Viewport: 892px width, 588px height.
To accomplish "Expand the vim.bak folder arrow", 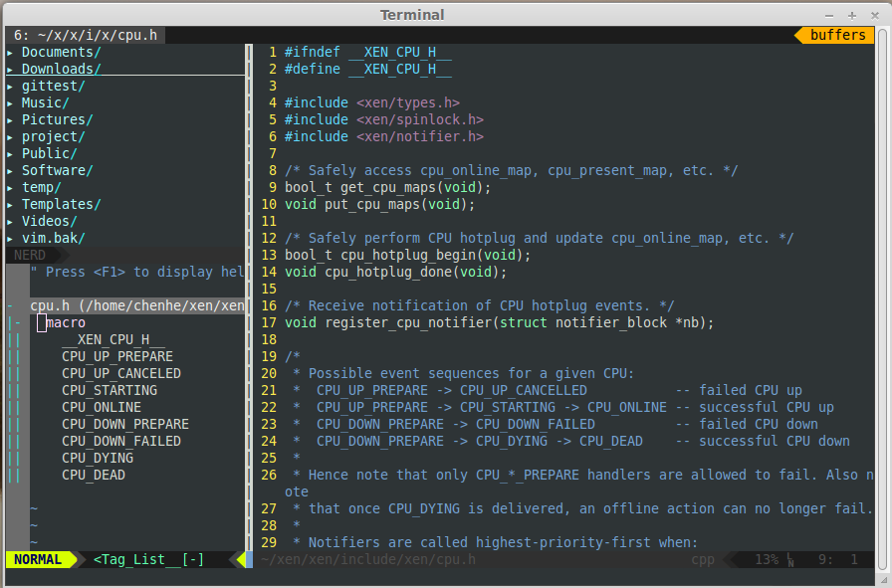I will pyautogui.click(x=11, y=238).
